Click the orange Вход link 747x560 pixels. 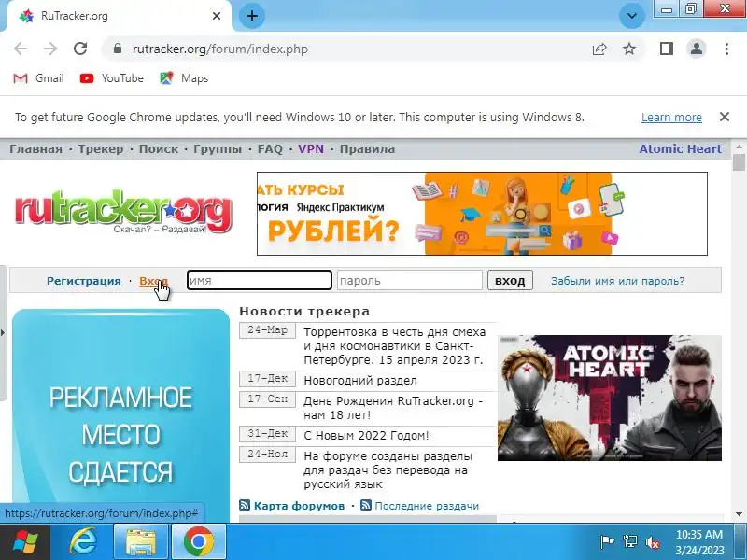153,281
